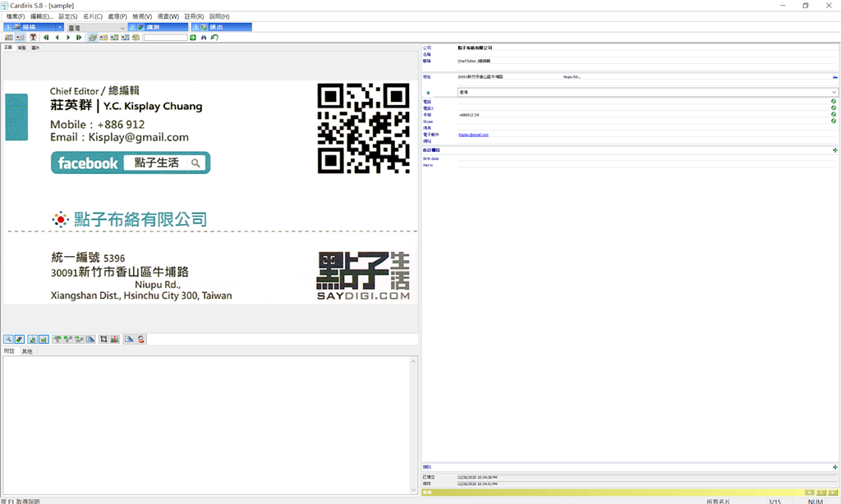Open the Kisplay@gmail.com email link
The height and width of the screenshot is (504, 841).
[x=473, y=135]
